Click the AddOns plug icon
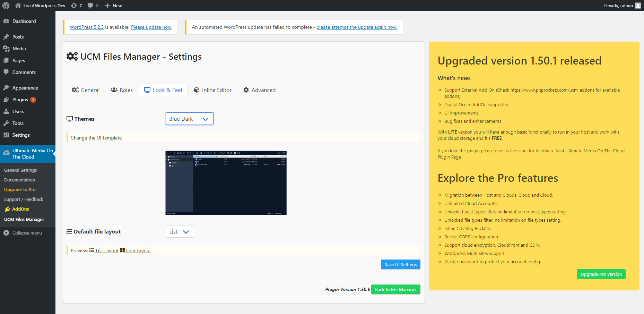This screenshot has height=314, width=644. click(x=8, y=209)
